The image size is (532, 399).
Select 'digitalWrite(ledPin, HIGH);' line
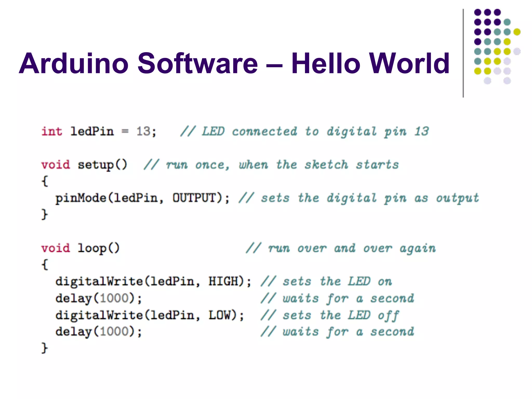(154, 282)
